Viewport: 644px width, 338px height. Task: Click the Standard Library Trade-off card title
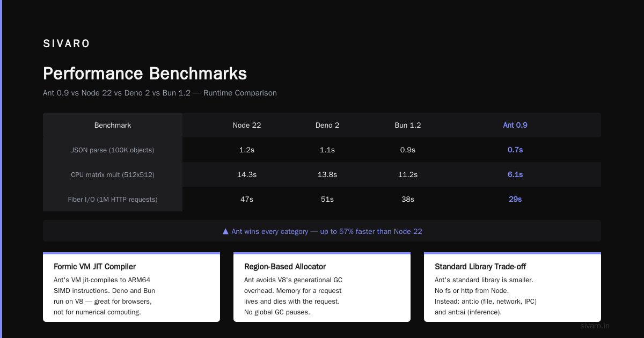(481, 266)
